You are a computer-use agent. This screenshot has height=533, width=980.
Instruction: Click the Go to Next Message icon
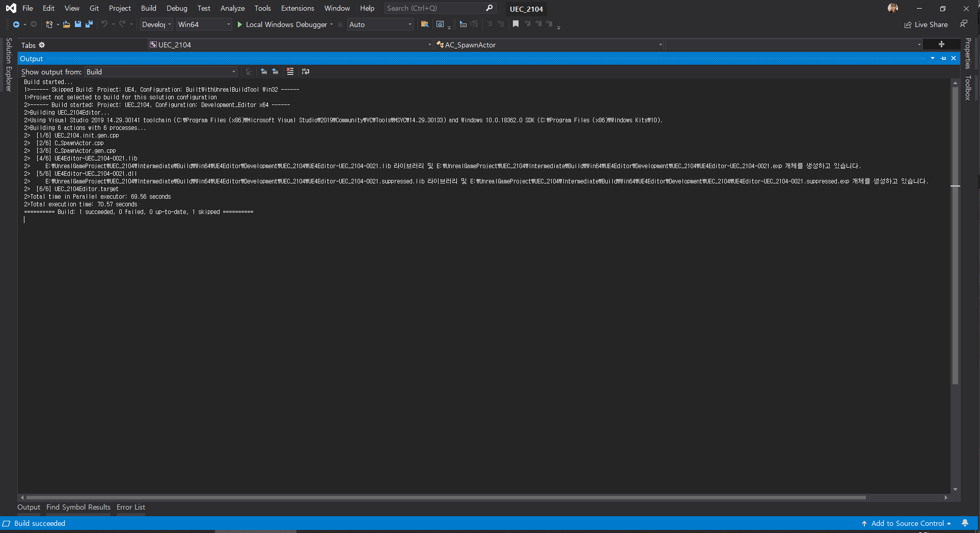[275, 72]
